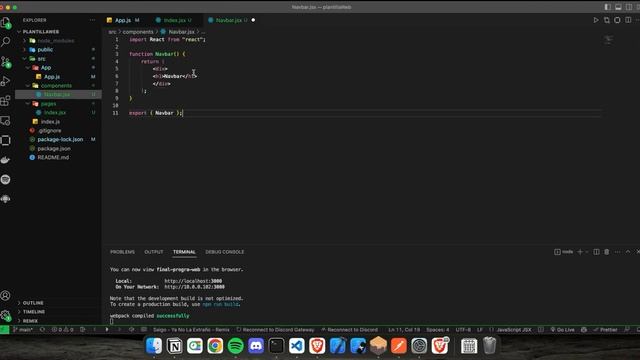Click the sync changes icon in status bar
The height and width of the screenshot is (360, 640).
click(42, 329)
